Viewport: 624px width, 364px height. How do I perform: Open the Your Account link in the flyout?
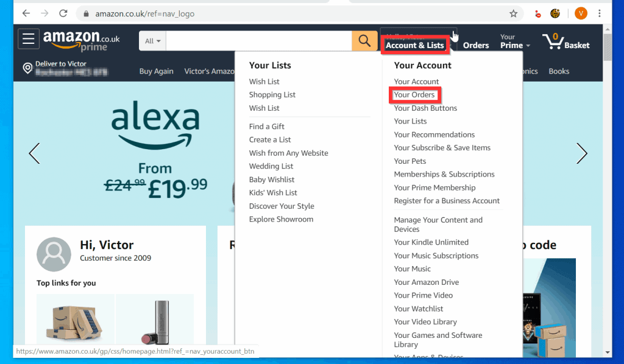[416, 82]
